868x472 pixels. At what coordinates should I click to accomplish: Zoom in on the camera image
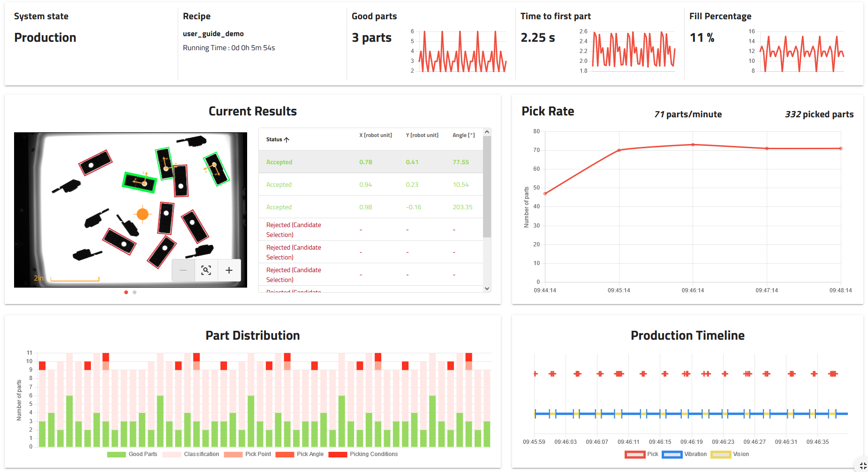tap(229, 270)
